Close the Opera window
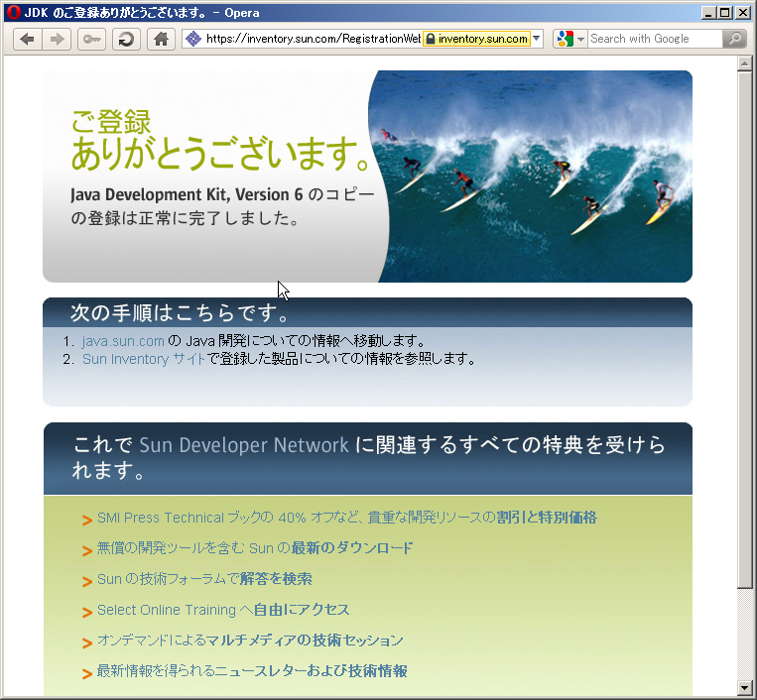The height and width of the screenshot is (700, 757). (x=742, y=13)
